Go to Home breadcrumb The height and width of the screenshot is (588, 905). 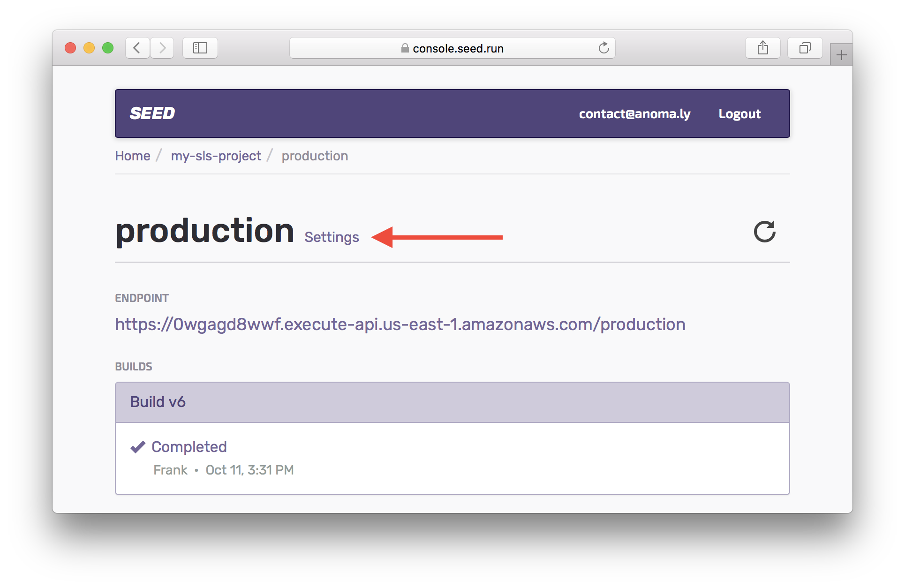click(133, 156)
